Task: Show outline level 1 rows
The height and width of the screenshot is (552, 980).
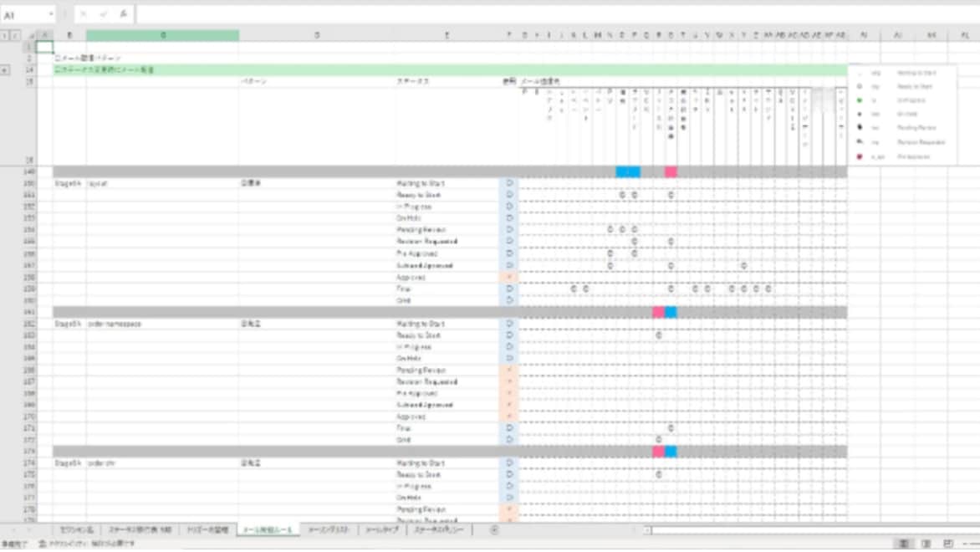Action: 4,36
